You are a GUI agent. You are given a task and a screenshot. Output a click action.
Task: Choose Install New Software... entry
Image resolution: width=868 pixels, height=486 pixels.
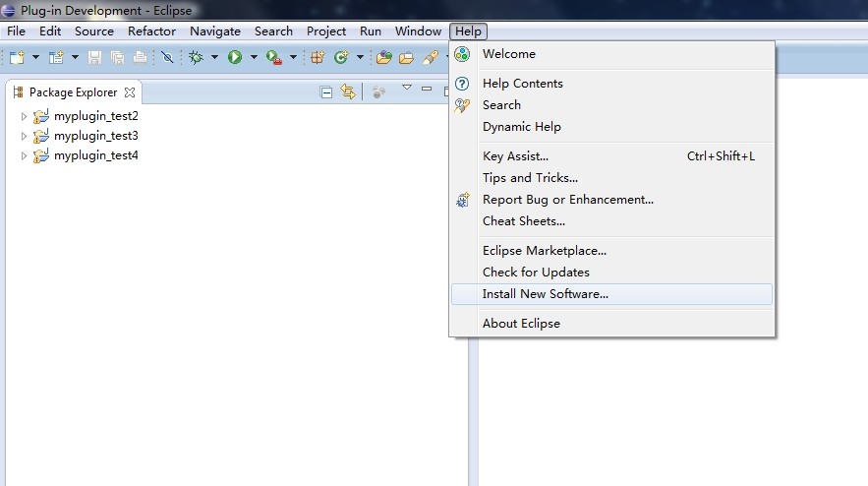pos(611,294)
